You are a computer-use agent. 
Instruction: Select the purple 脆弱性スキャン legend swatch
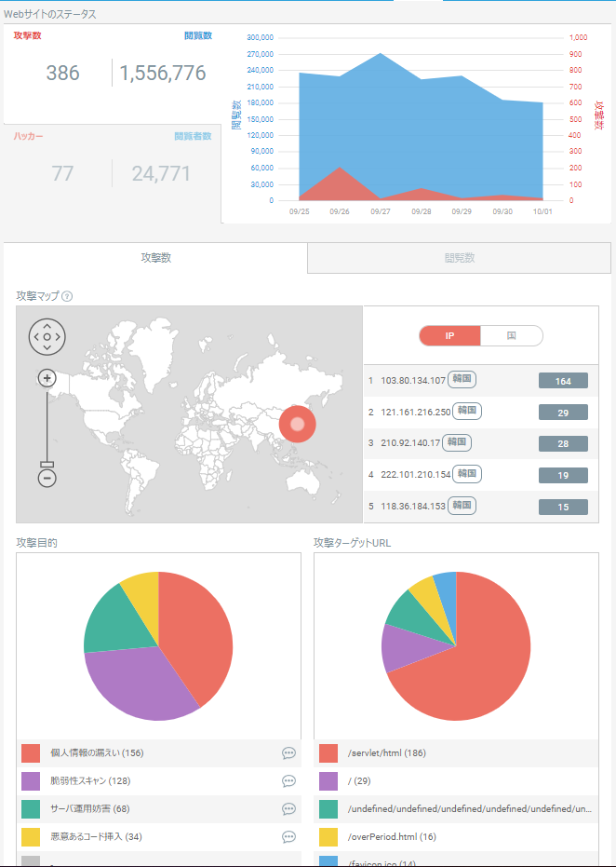click(31, 780)
